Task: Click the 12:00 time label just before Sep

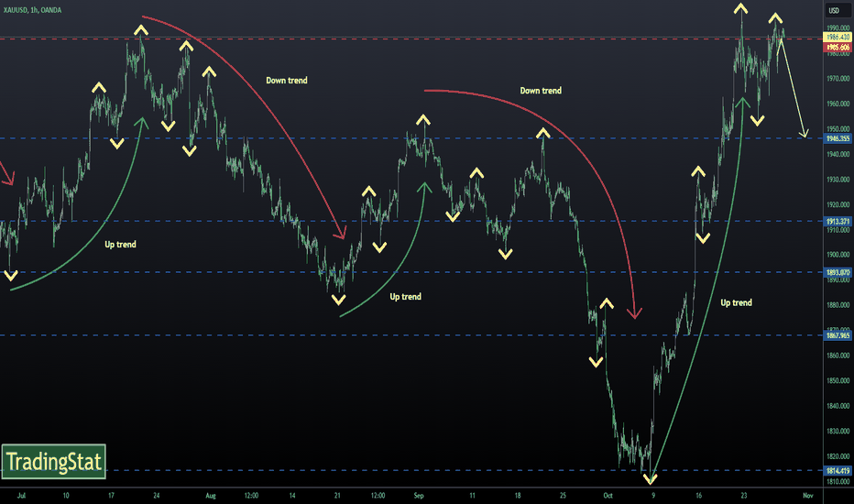Action: point(378,495)
